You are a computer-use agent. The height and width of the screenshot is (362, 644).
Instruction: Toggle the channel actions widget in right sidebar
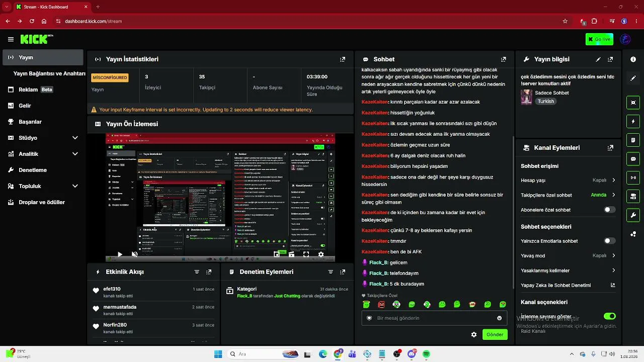click(x=633, y=196)
